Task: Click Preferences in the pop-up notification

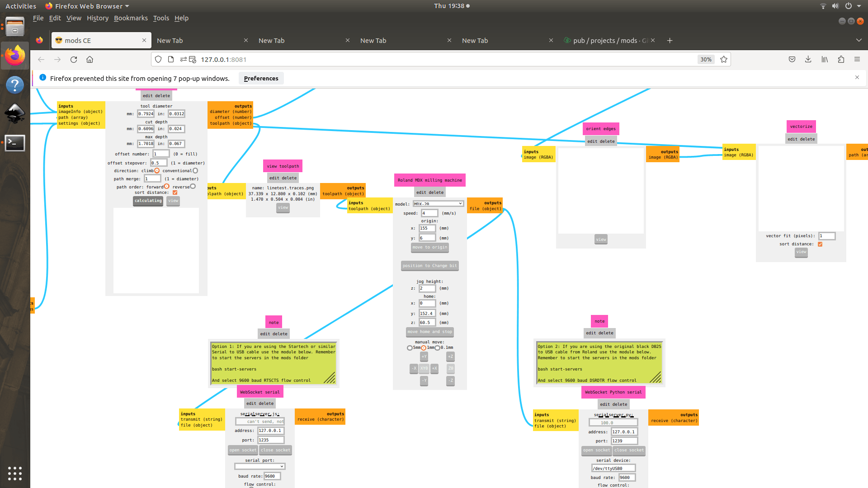Action: click(x=261, y=78)
